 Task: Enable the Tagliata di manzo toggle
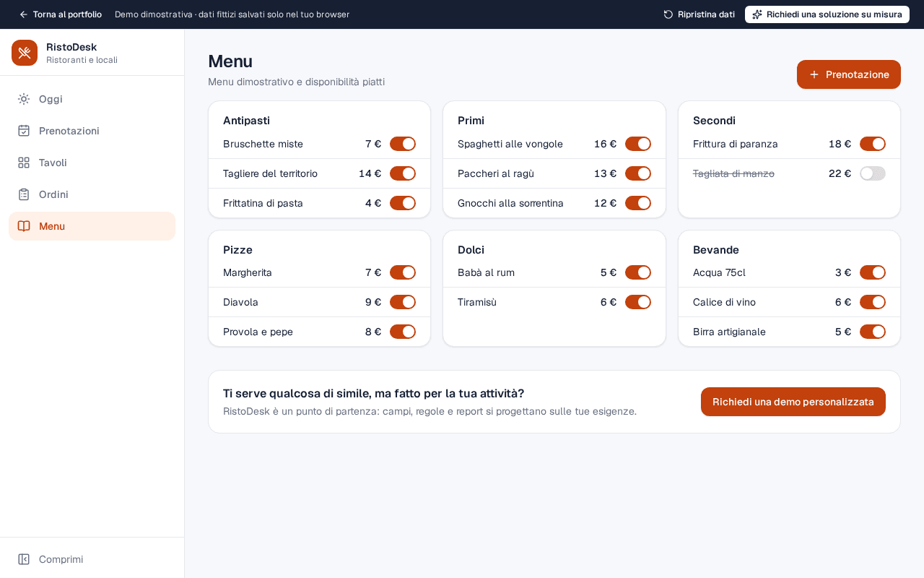[x=873, y=173]
